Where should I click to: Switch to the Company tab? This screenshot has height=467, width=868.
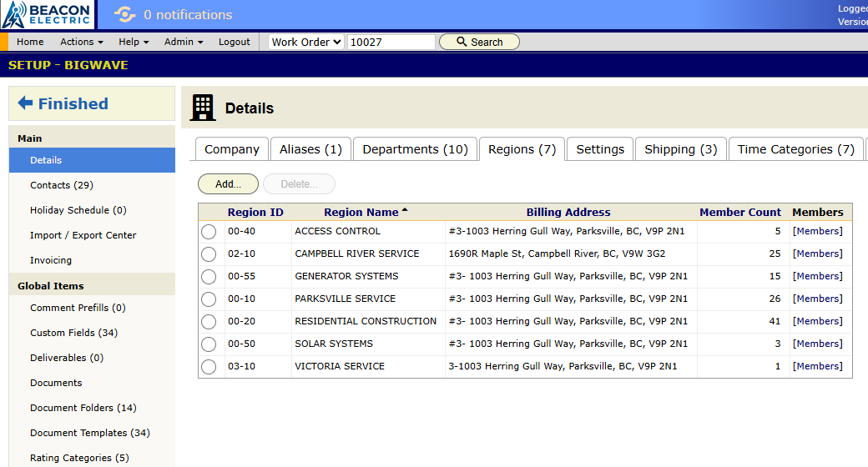coord(232,149)
